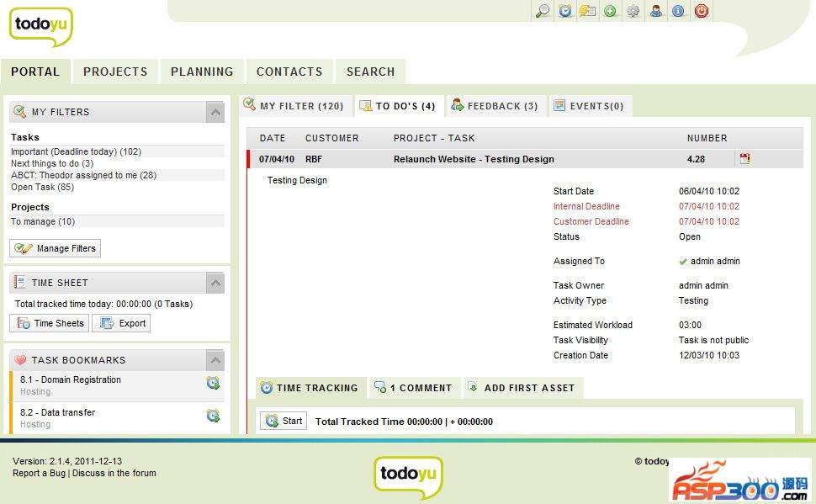Open the Add First Asset tab
The width and height of the screenshot is (816, 504).
click(x=523, y=388)
